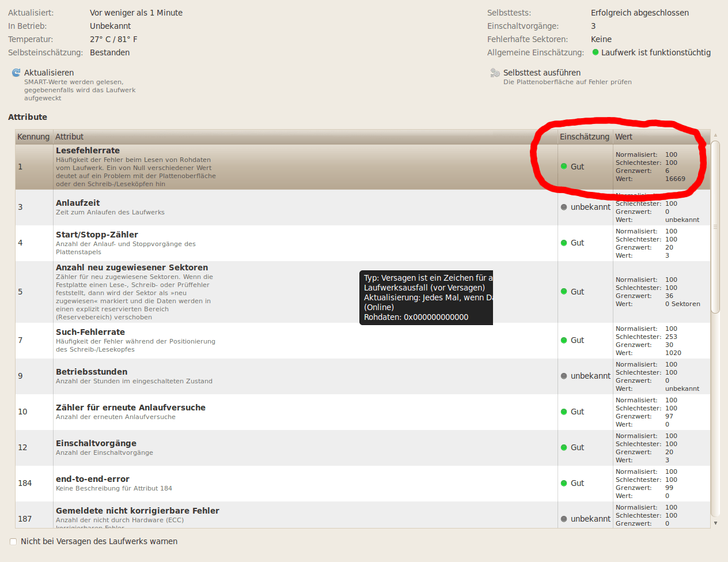
Task: Click the grey dot in Betriebsstunden row
Action: (564, 376)
